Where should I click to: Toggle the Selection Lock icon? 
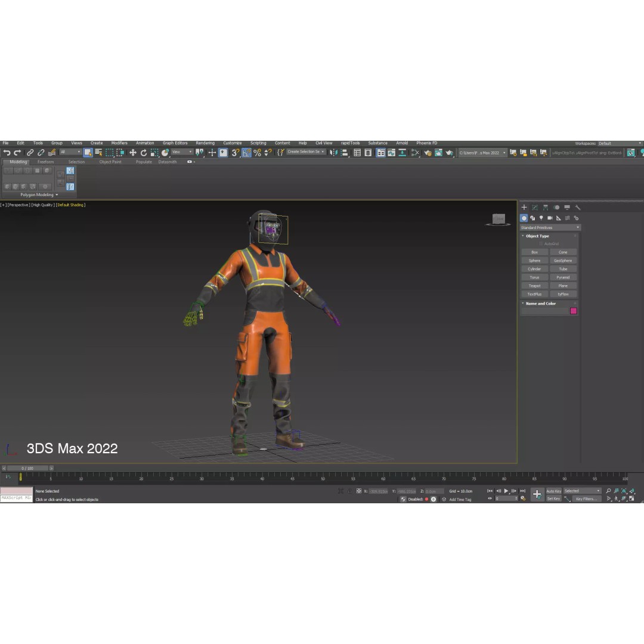349,491
